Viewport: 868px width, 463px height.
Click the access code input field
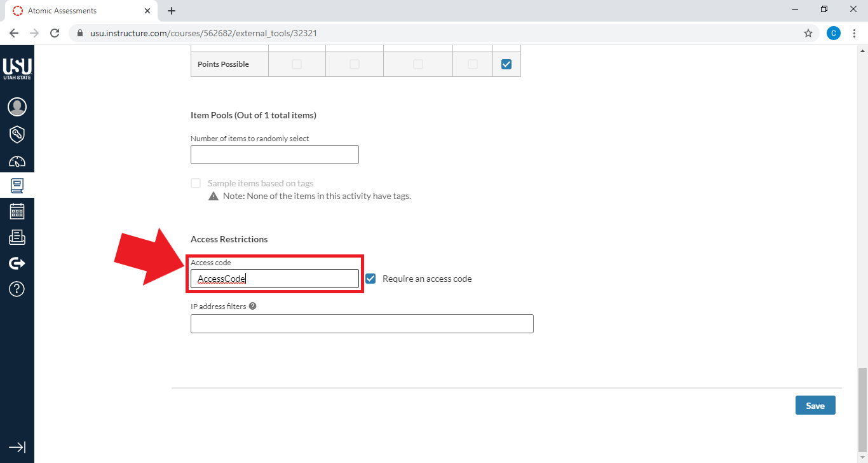coord(275,278)
